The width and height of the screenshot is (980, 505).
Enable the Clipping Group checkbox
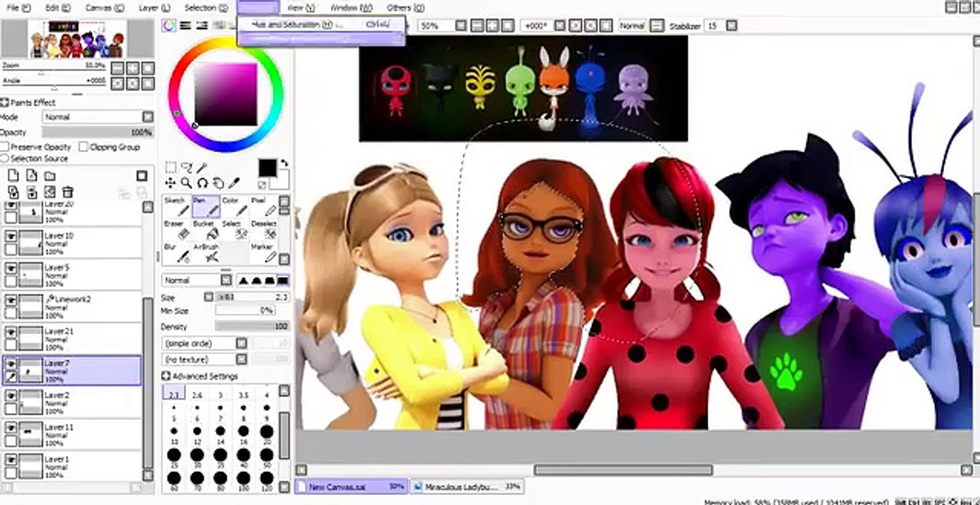point(84,147)
